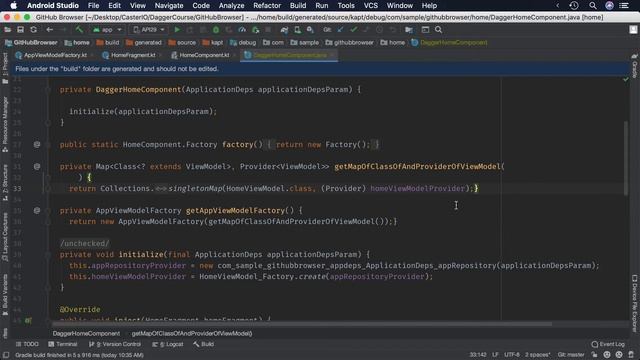Collapse the DaggerHomeComponent constructor fold marker

48,89
